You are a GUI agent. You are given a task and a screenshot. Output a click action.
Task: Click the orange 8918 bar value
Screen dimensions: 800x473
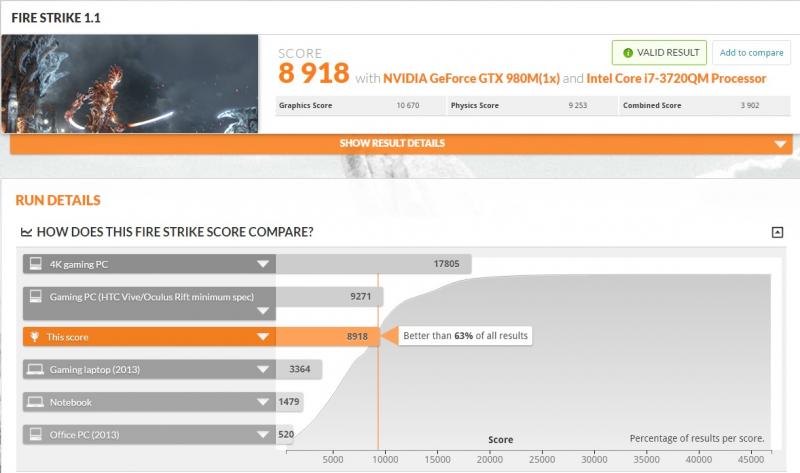click(x=357, y=337)
